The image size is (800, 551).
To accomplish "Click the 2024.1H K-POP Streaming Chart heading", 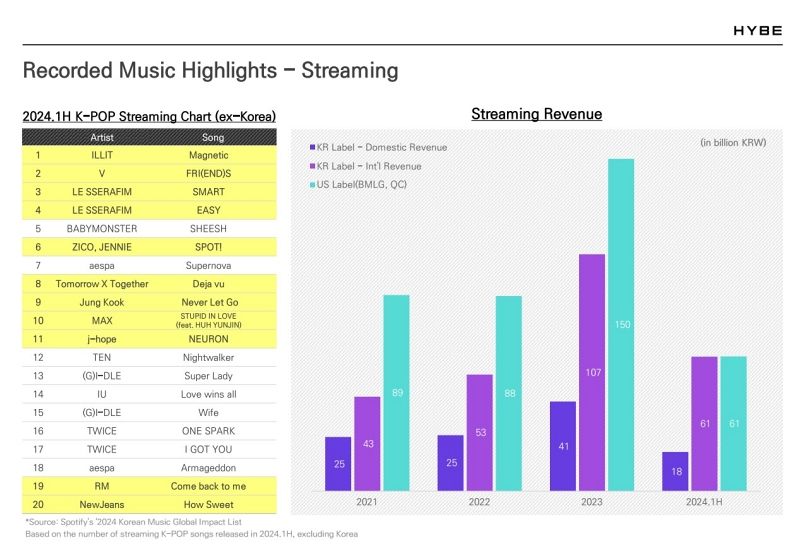I will (149, 116).
